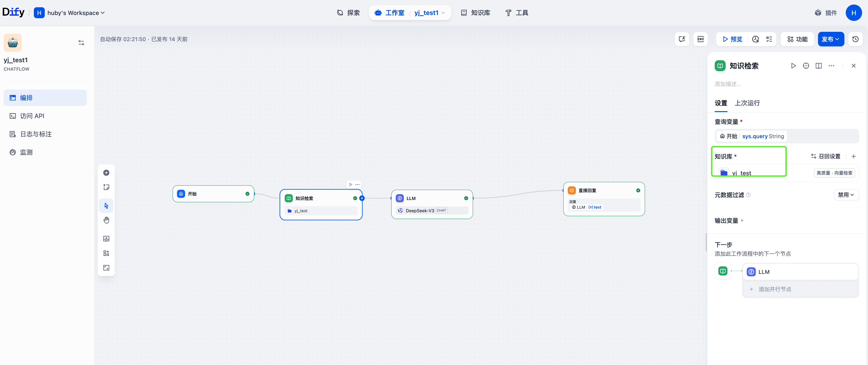Expand the 发布 publish dropdown
Image resolution: width=868 pixels, height=365 pixels.
(831, 39)
